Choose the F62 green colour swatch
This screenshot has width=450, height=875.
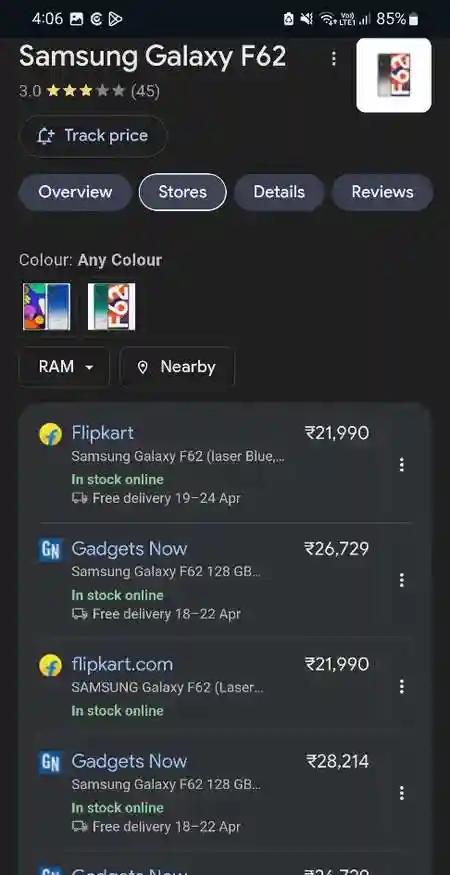(x=112, y=306)
